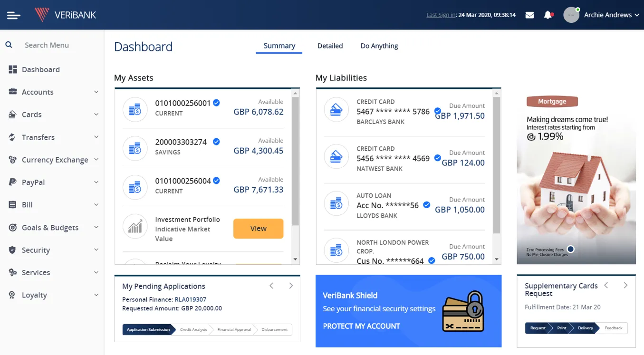This screenshot has width=644, height=355.
Task: Open the Do Anything tab
Action: pos(379,46)
